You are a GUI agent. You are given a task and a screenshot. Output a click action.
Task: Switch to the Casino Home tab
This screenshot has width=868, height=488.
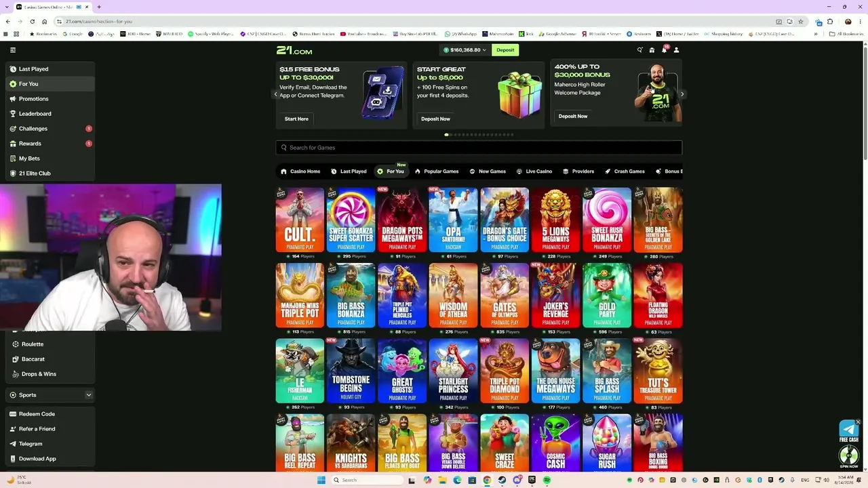pos(300,171)
